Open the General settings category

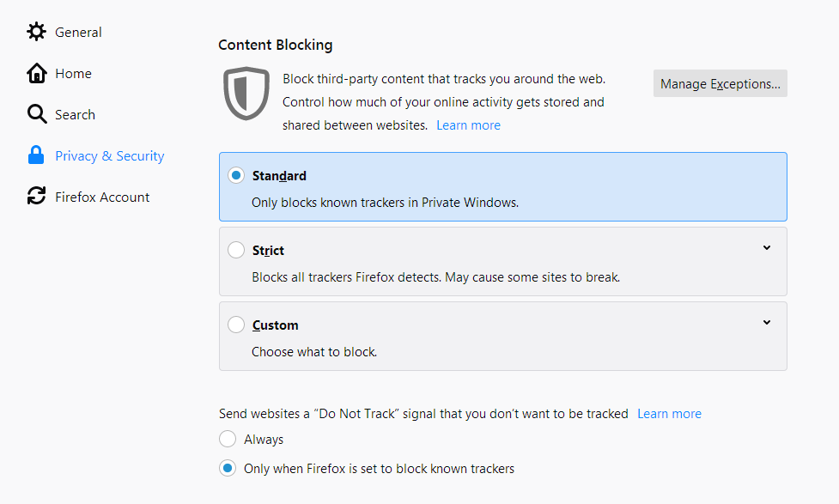point(78,32)
